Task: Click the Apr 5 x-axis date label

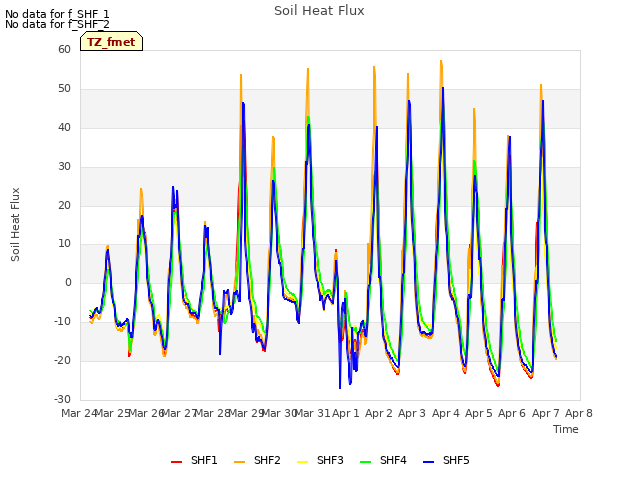Action: coord(479,413)
